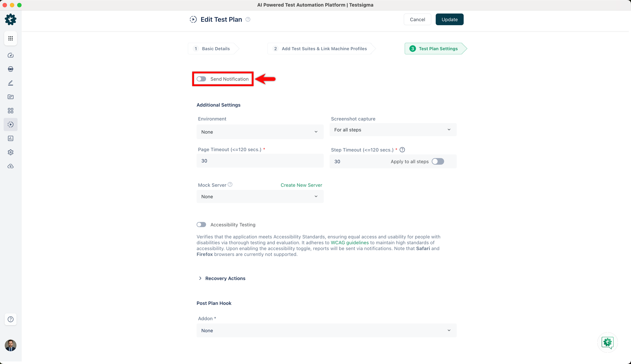Open the Screenshot capture dropdown
The height and width of the screenshot is (364, 631).
pyautogui.click(x=393, y=130)
